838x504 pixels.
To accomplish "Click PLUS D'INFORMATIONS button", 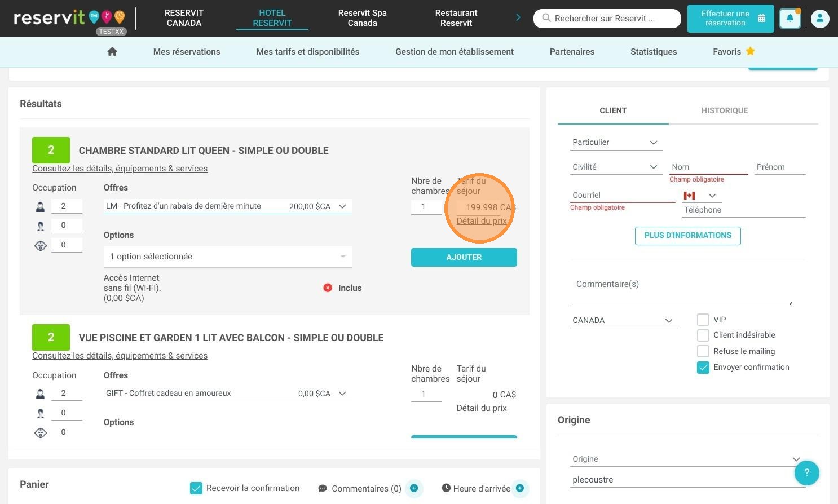I will coord(688,236).
